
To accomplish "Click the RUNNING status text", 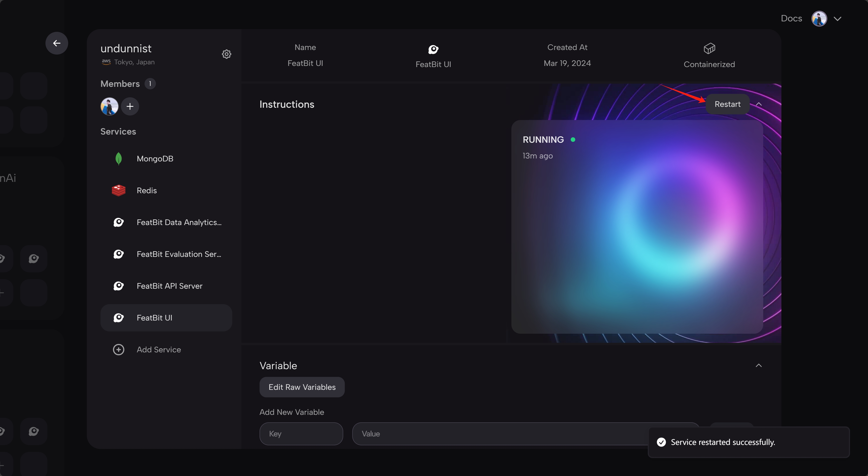I will click(543, 140).
